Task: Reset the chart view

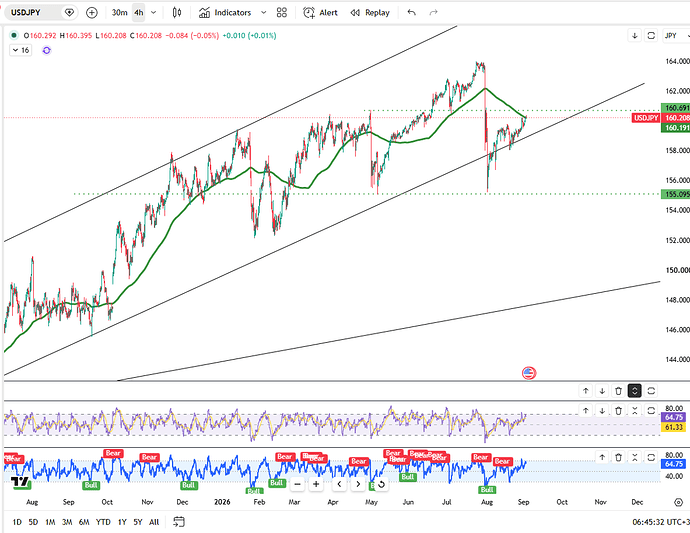Action: pos(381,485)
